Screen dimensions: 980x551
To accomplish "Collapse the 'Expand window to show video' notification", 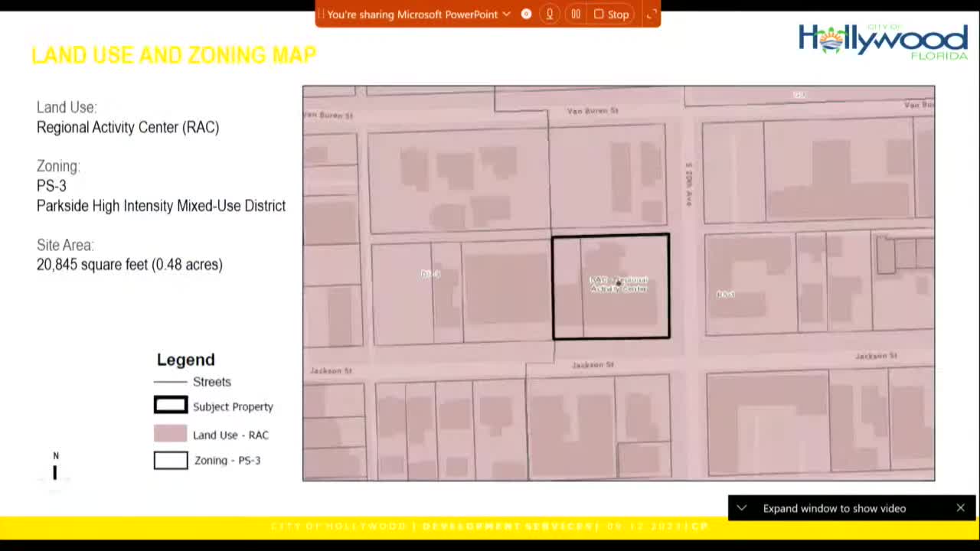I will (x=741, y=507).
